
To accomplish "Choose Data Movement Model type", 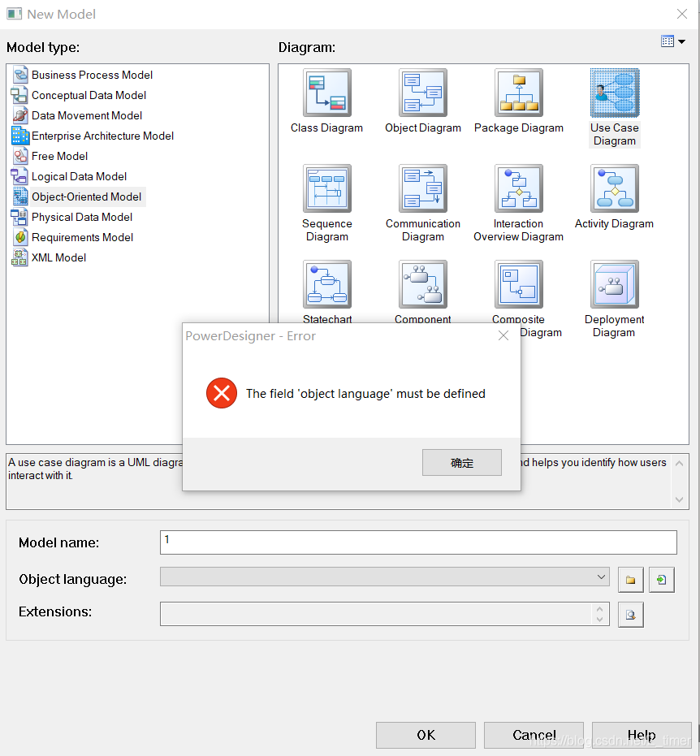I will coord(76,115).
